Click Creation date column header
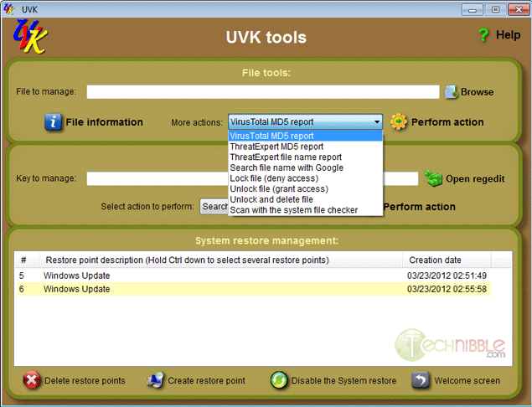The height and width of the screenshot is (407, 532). 447,260
